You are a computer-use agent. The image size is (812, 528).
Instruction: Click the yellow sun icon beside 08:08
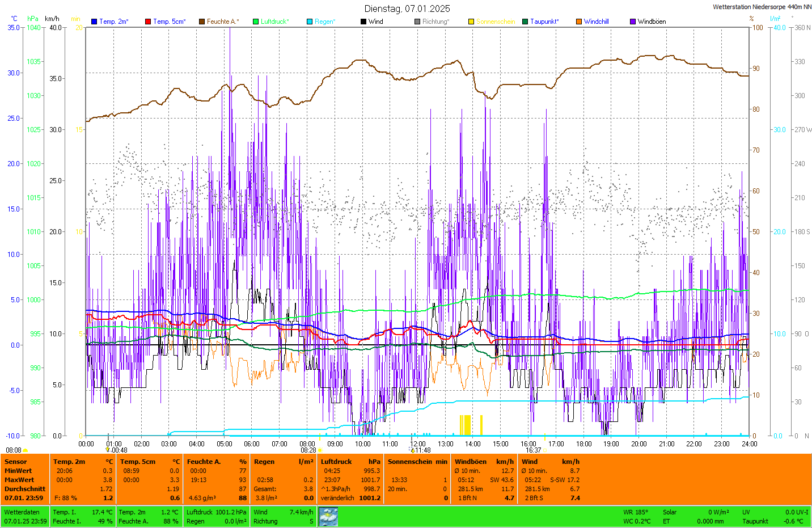click(26, 450)
